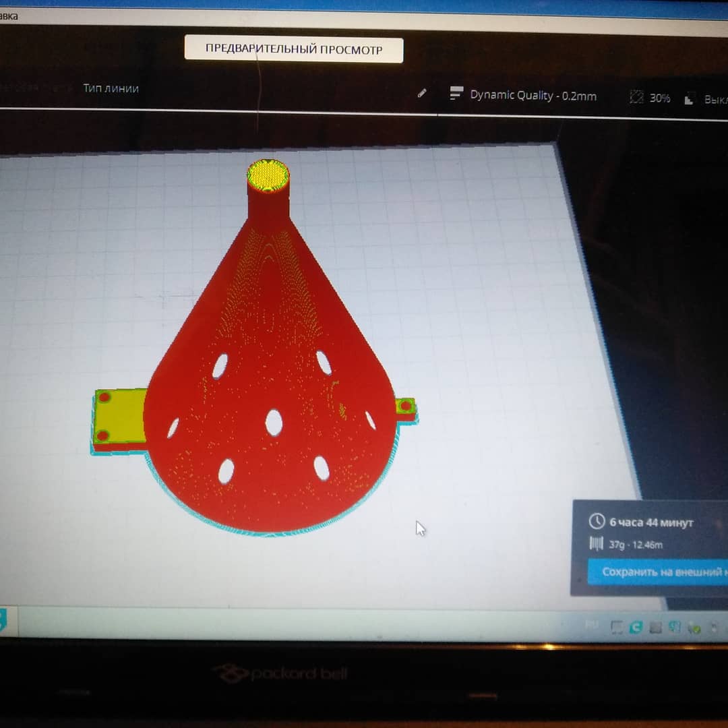Click the filament spool material icon
Screen dimensions: 728x728
596,543
